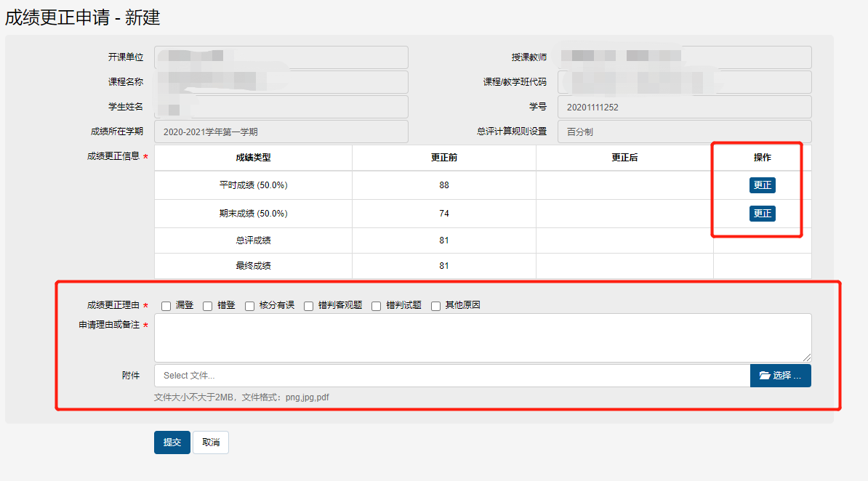
Task: Cancel the request with 取消 button
Action: tap(211, 442)
